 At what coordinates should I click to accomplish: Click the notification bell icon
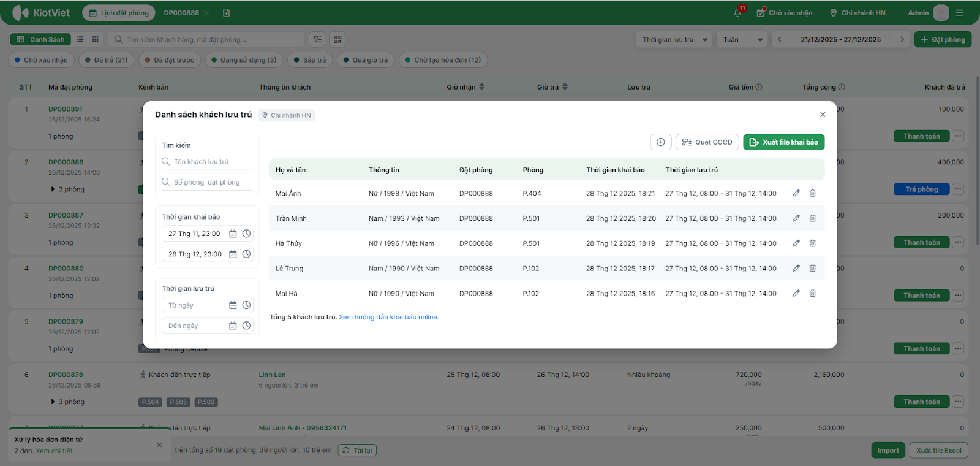[x=737, y=13]
